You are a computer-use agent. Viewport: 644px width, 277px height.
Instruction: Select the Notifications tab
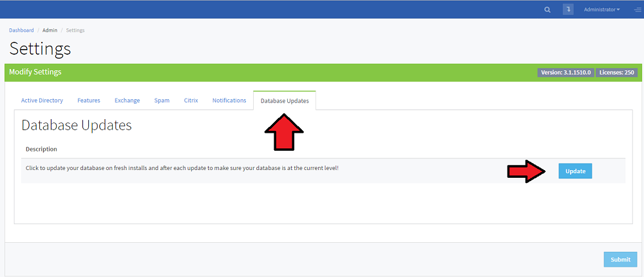pos(229,100)
